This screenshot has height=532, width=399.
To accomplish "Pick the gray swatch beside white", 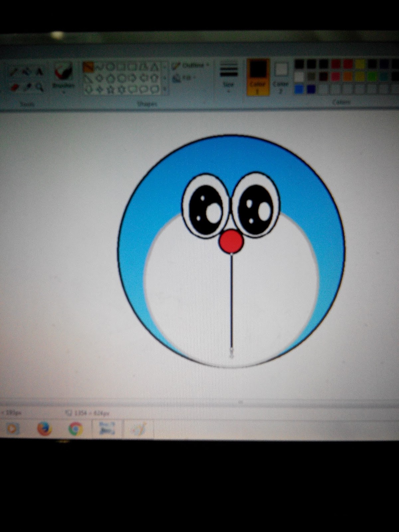I will [312, 76].
